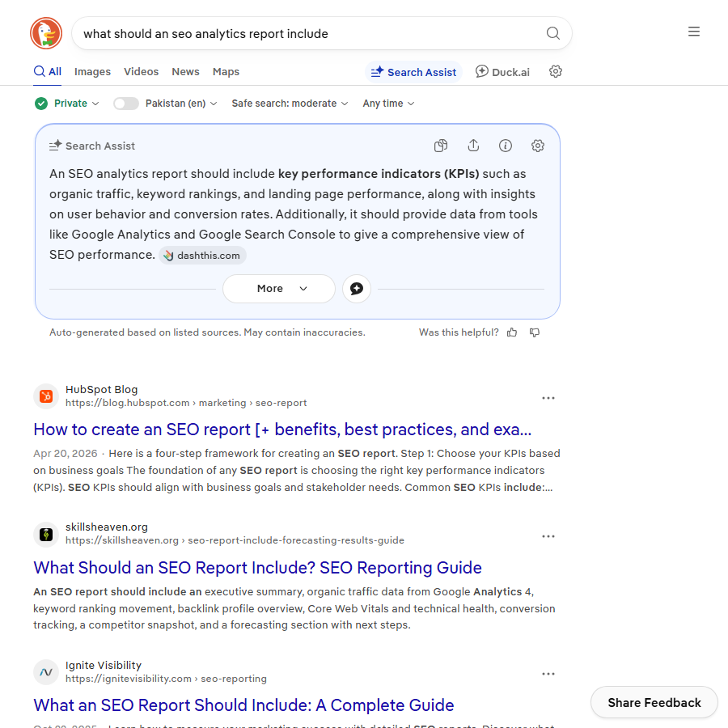Open the DuckDuckGo logo homepage
The image size is (728, 728).
(x=46, y=33)
